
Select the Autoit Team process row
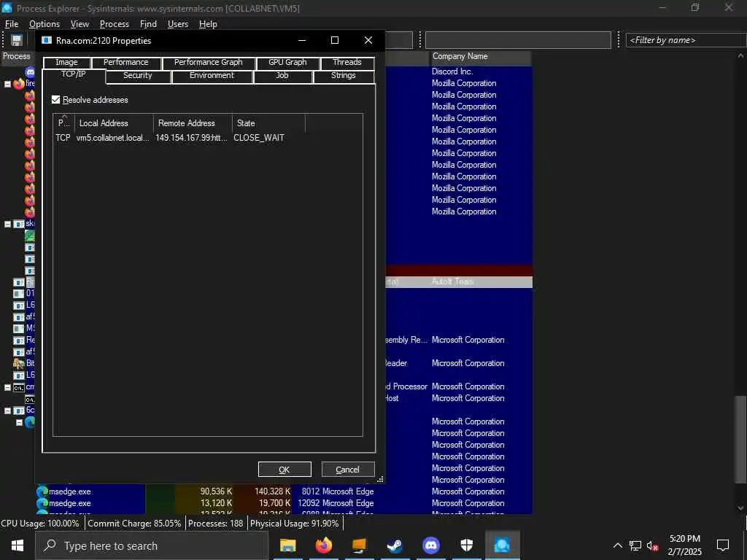point(458,282)
